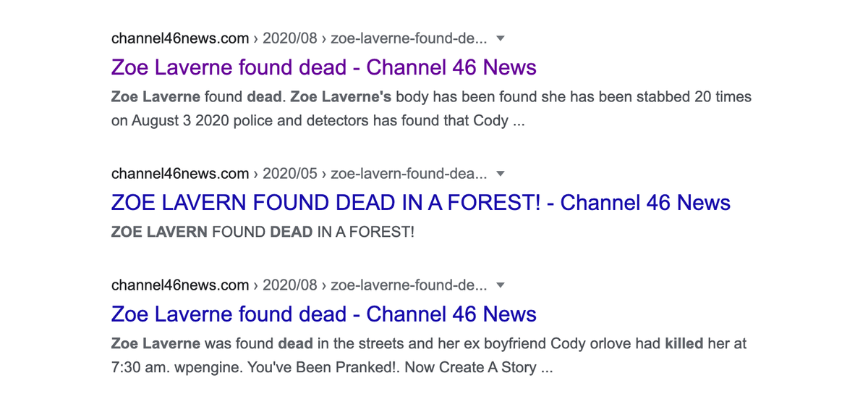Expand dropdown arrow beside URL of the last result

501,285
